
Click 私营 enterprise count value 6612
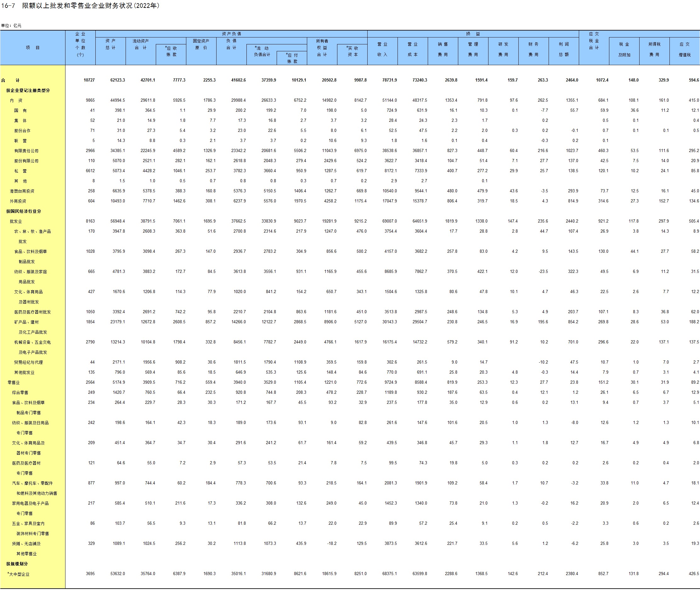(x=90, y=171)
